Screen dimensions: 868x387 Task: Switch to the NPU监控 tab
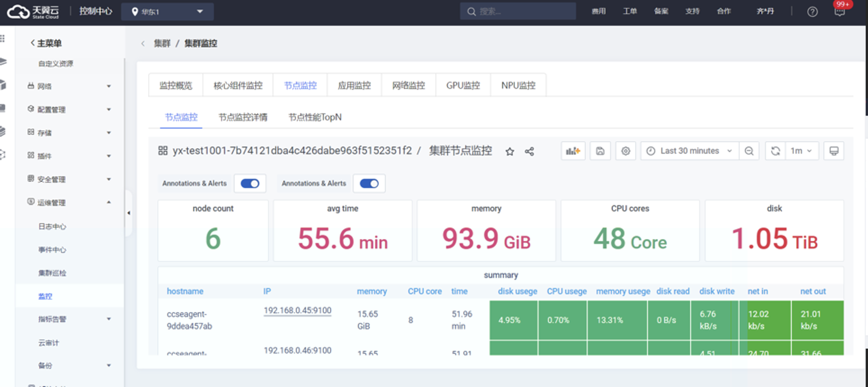pyautogui.click(x=518, y=85)
